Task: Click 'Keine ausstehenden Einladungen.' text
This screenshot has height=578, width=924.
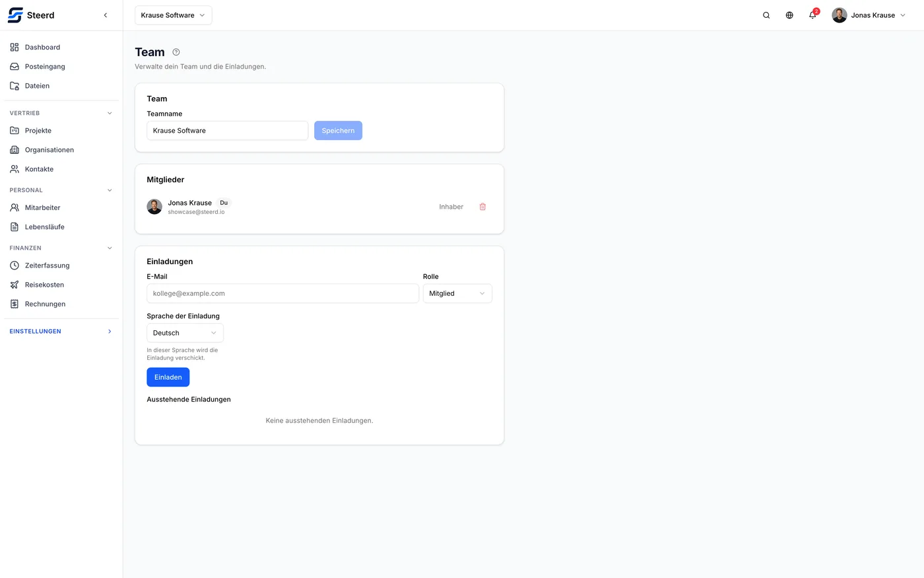Action: (x=319, y=421)
